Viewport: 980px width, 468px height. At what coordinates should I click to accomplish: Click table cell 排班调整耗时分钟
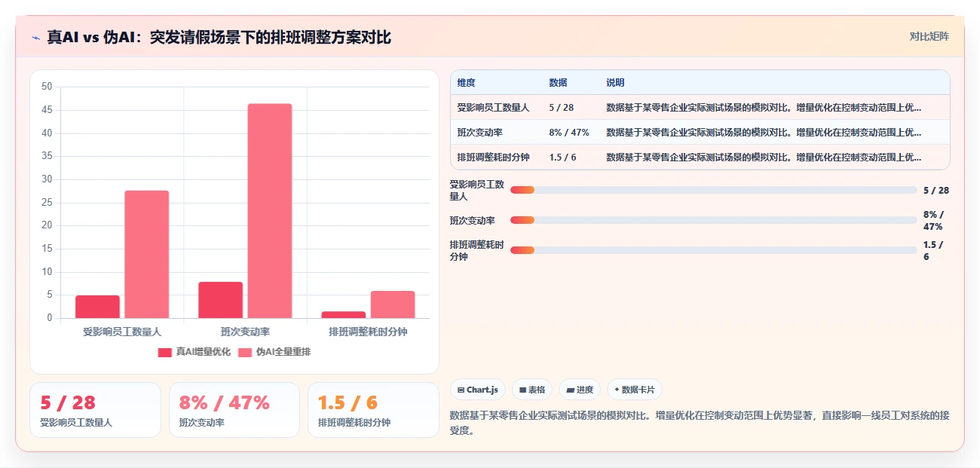[x=493, y=158]
